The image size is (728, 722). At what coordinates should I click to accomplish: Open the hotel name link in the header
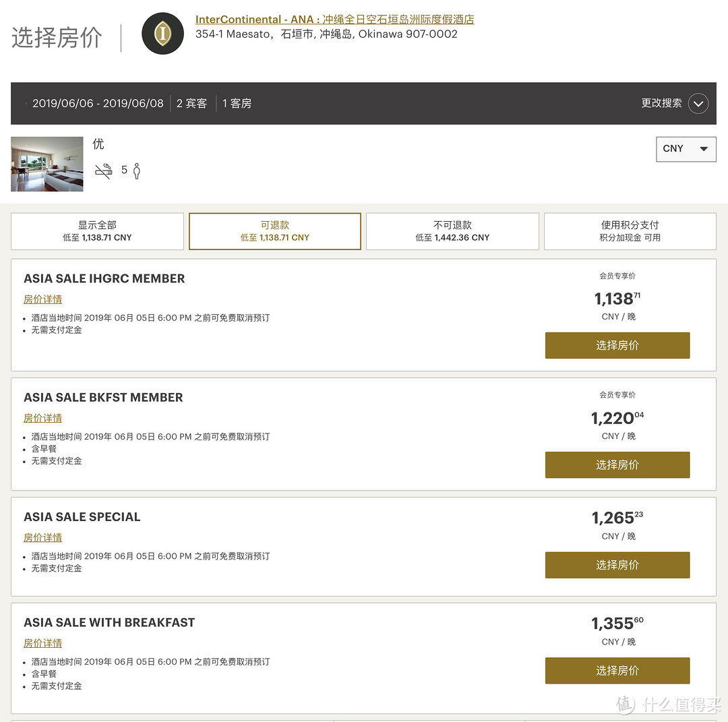pyautogui.click(x=335, y=20)
